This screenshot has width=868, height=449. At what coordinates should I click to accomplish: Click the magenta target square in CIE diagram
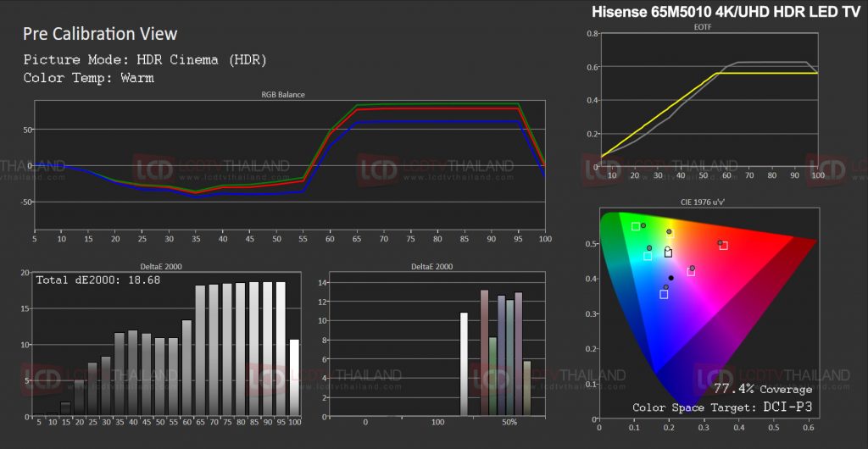[x=691, y=271]
